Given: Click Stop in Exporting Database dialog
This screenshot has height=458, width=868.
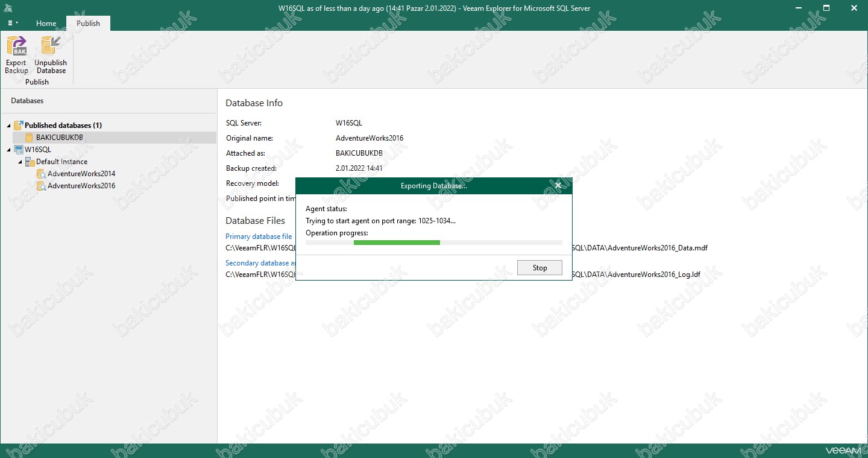Looking at the screenshot, I should click(539, 268).
